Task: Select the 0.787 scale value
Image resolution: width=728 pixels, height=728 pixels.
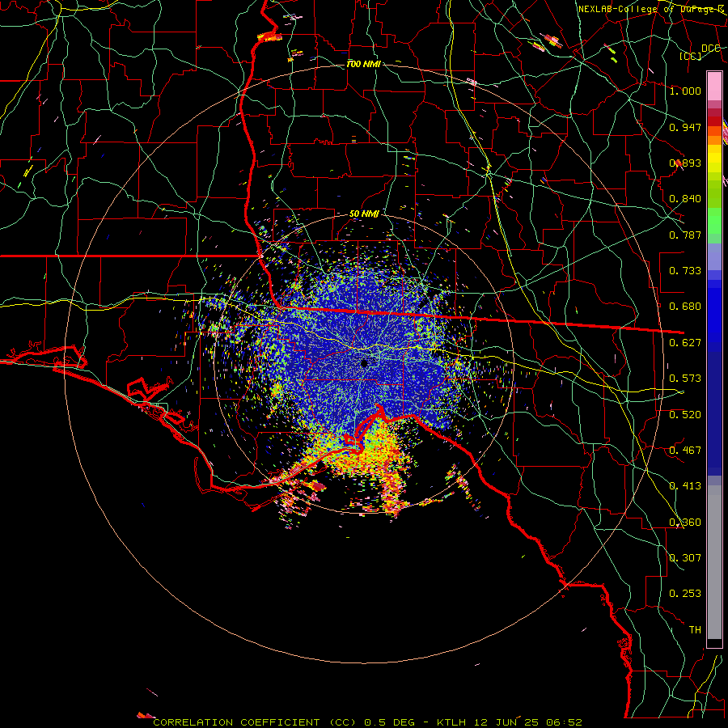Action: click(x=685, y=235)
